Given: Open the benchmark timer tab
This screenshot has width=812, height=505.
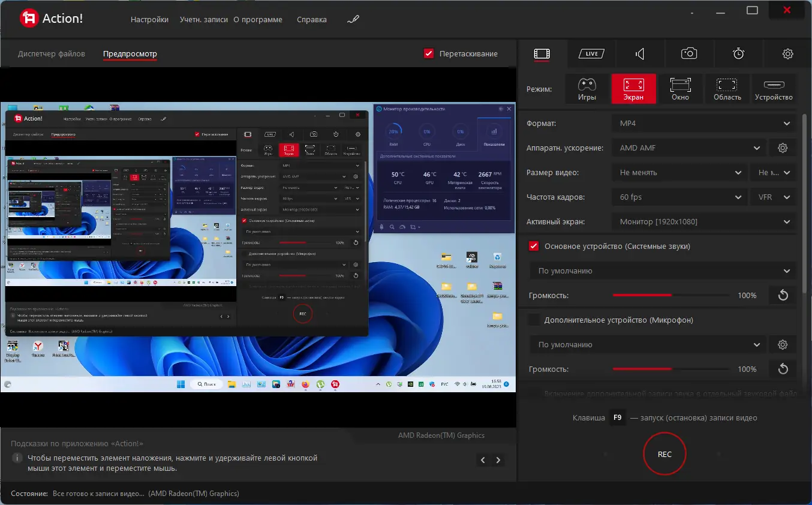Looking at the screenshot, I should (x=738, y=53).
